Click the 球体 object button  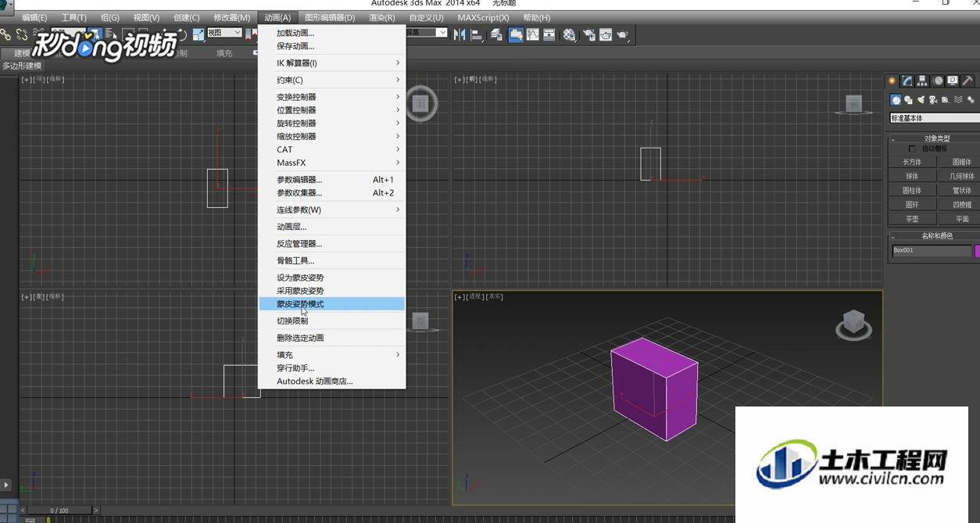point(912,177)
